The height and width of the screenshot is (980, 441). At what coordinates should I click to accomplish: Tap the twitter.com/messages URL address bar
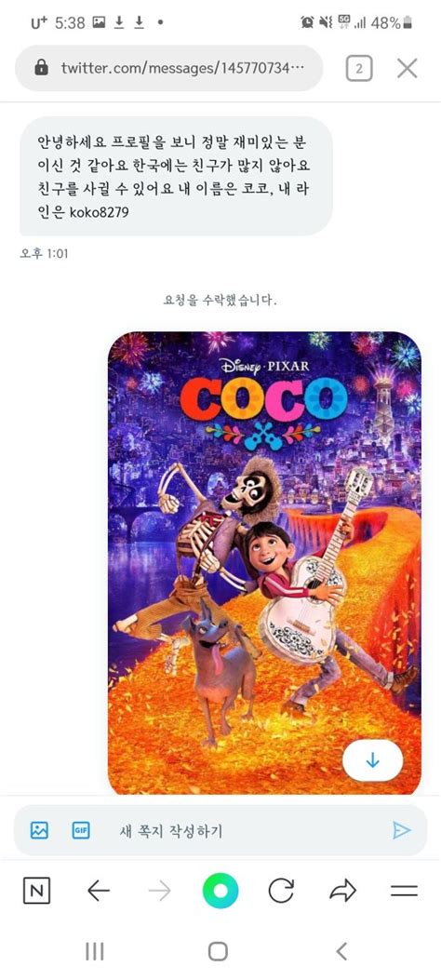169,68
